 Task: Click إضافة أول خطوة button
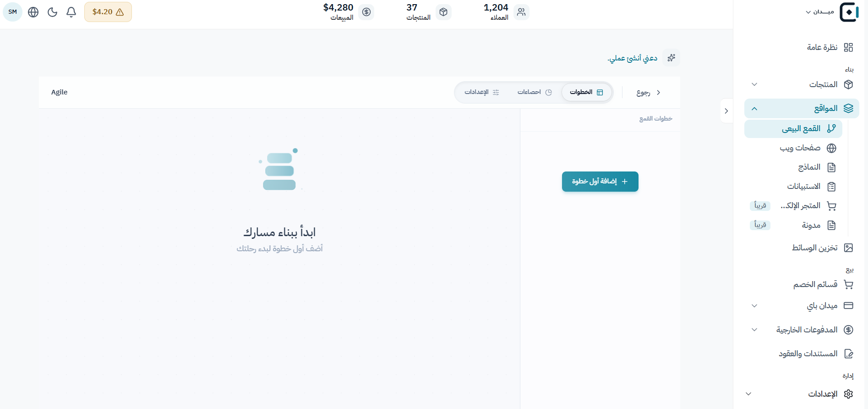[x=600, y=182]
